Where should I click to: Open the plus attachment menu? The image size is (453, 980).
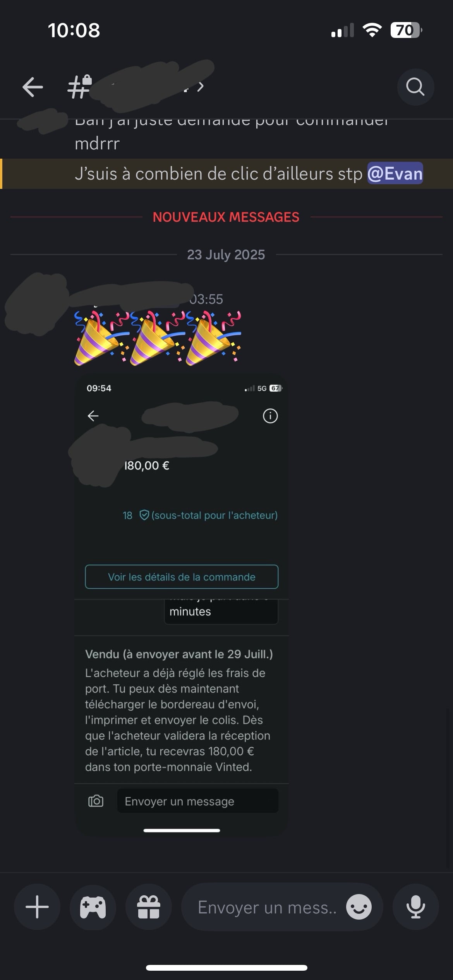[x=37, y=906]
